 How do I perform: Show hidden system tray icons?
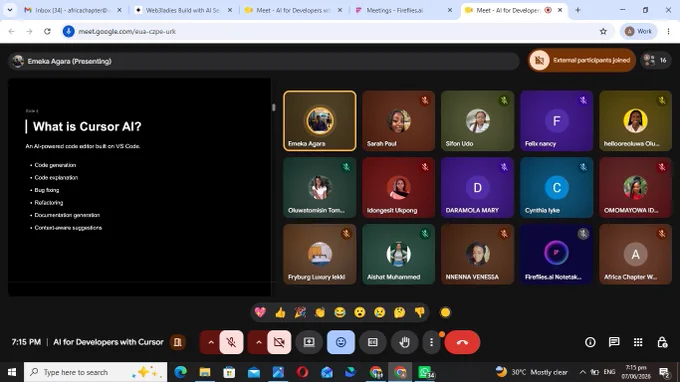point(582,372)
